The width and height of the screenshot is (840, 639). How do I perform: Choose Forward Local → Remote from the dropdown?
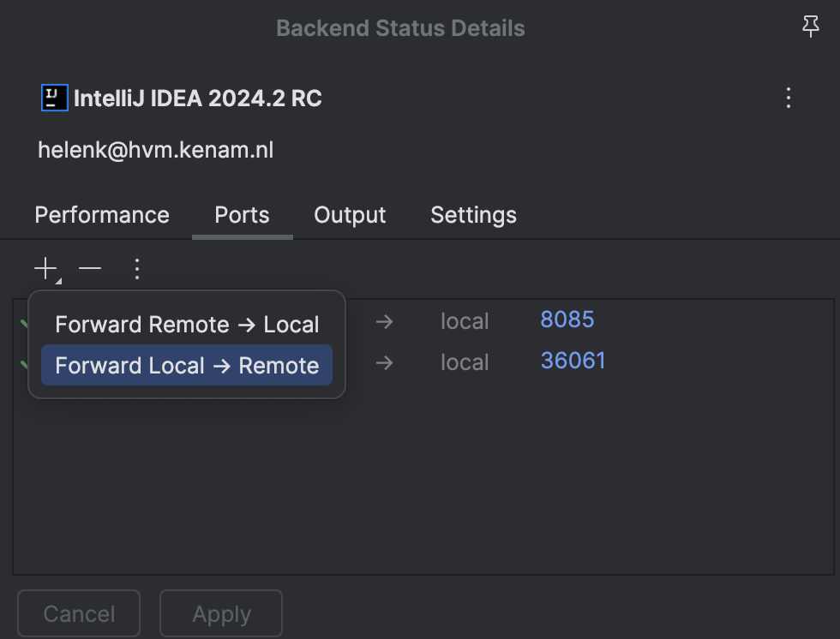click(x=186, y=365)
